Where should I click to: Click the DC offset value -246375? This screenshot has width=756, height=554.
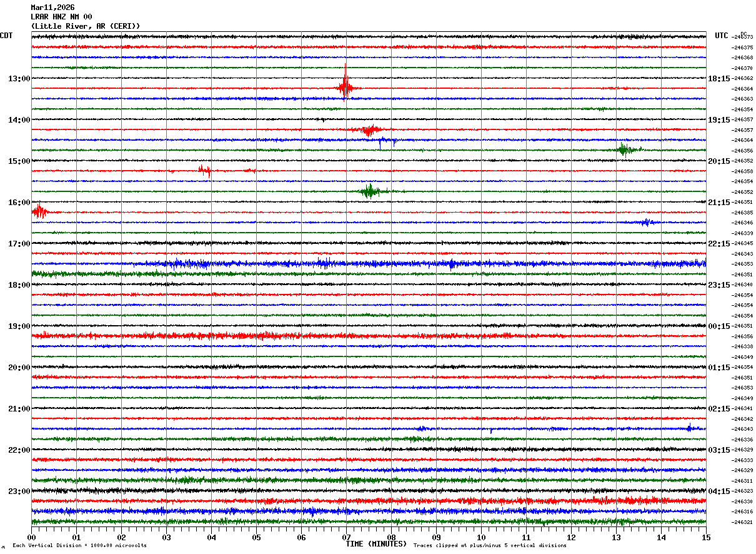(742, 48)
